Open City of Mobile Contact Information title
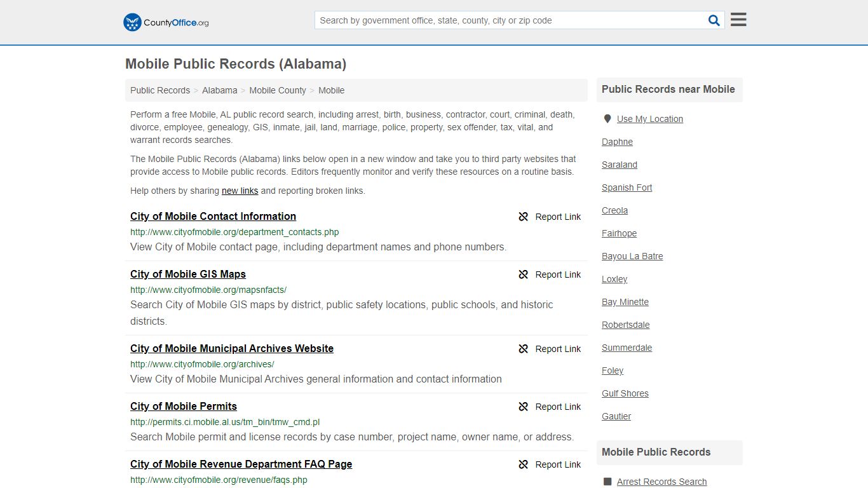This screenshot has height=488, width=868. tap(213, 216)
